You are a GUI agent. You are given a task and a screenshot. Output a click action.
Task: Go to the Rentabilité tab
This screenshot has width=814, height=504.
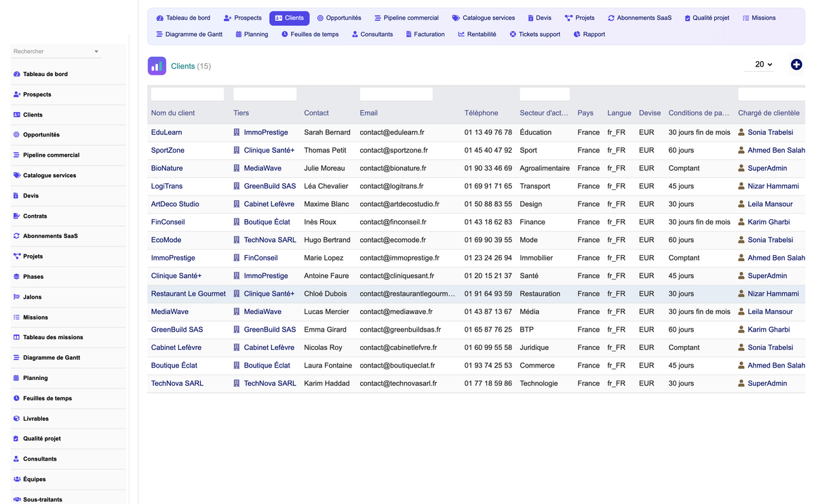477,34
